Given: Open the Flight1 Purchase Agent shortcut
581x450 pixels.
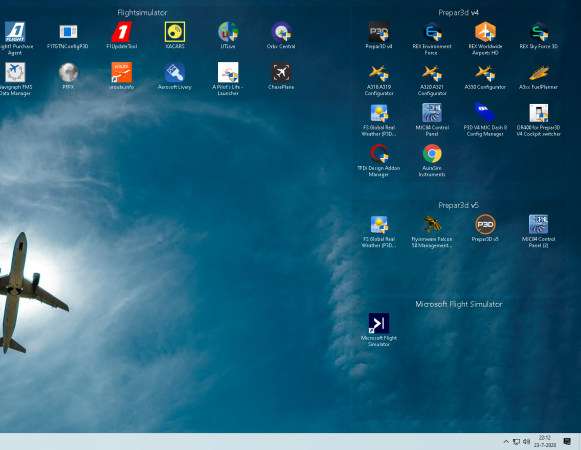Looking at the screenshot, I should coord(15,32).
